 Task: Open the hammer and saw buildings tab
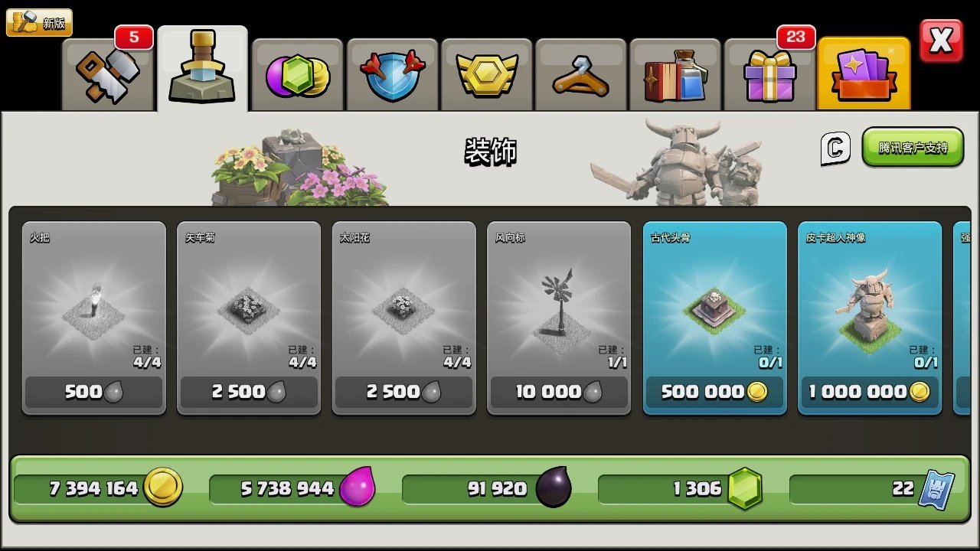[108, 73]
